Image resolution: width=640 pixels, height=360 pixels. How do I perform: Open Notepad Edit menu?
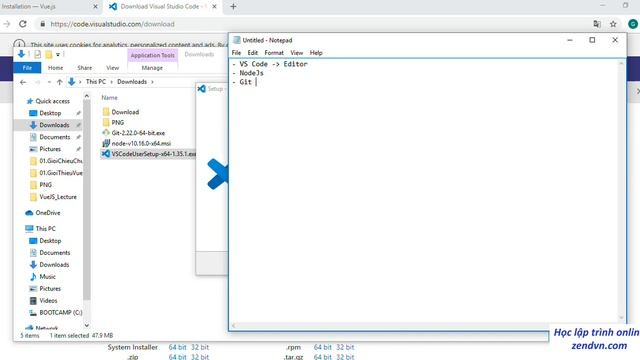coord(252,53)
